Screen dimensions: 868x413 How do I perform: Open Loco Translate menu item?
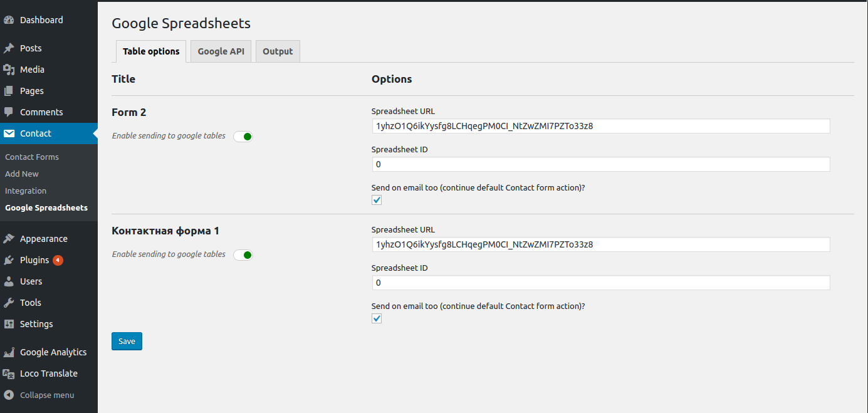[x=49, y=374]
